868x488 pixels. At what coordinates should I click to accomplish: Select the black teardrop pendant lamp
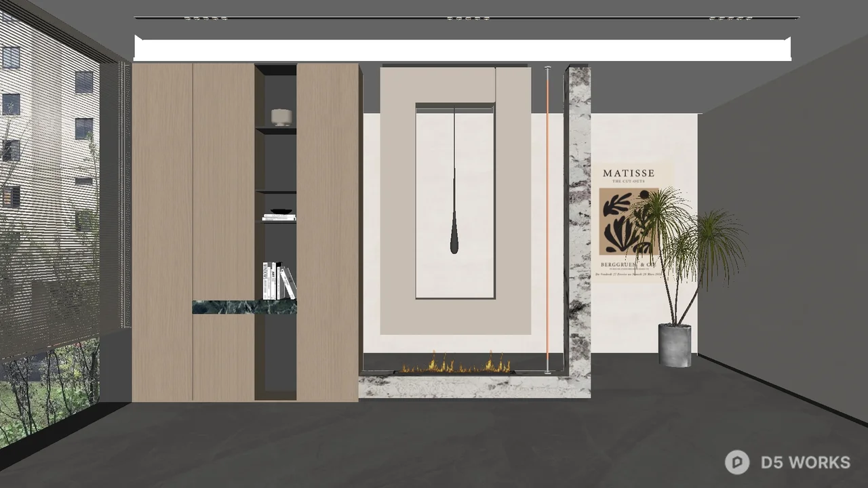pyautogui.click(x=454, y=181)
